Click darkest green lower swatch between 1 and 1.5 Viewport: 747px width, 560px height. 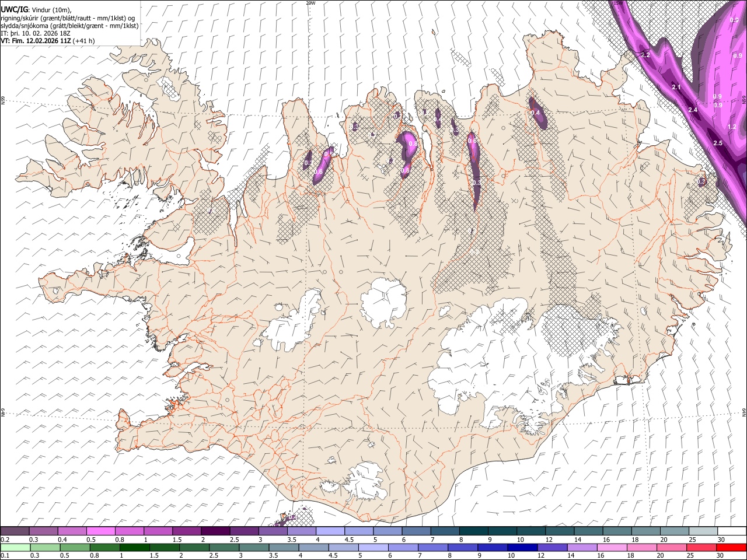coord(135,547)
